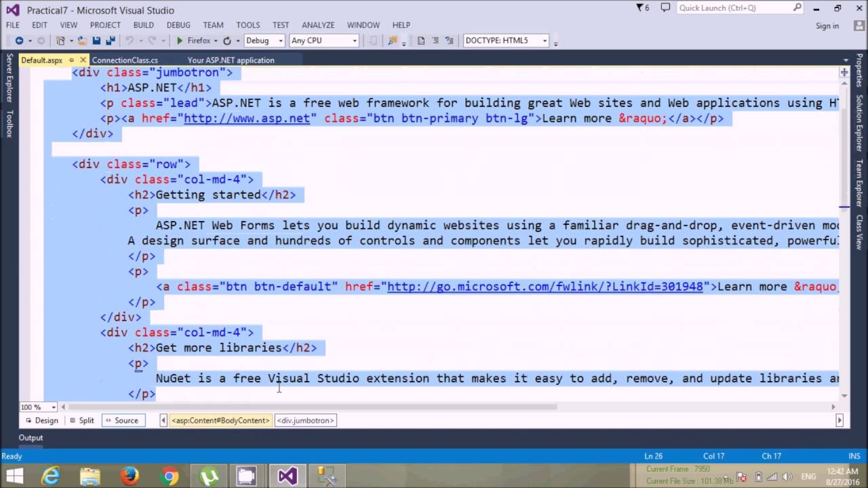Open the Class View side tab
868x488 pixels.
pos(859,232)
